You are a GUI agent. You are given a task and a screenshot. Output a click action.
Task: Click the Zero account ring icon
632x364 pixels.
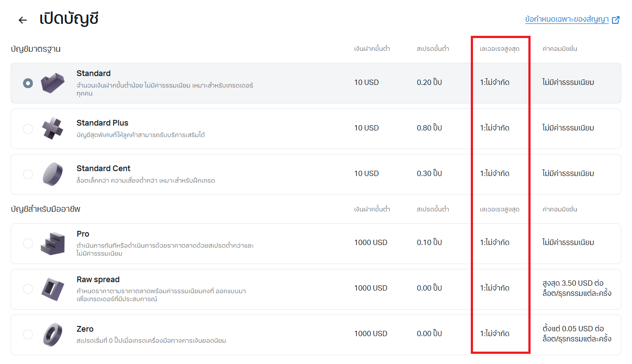coord(52,334)
